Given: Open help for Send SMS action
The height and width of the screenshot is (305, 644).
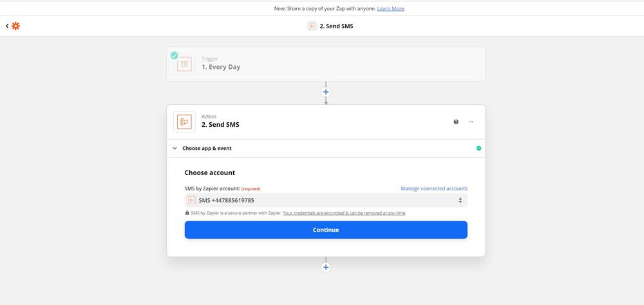Looking at the screenshot, I should (x=456, y=122).
